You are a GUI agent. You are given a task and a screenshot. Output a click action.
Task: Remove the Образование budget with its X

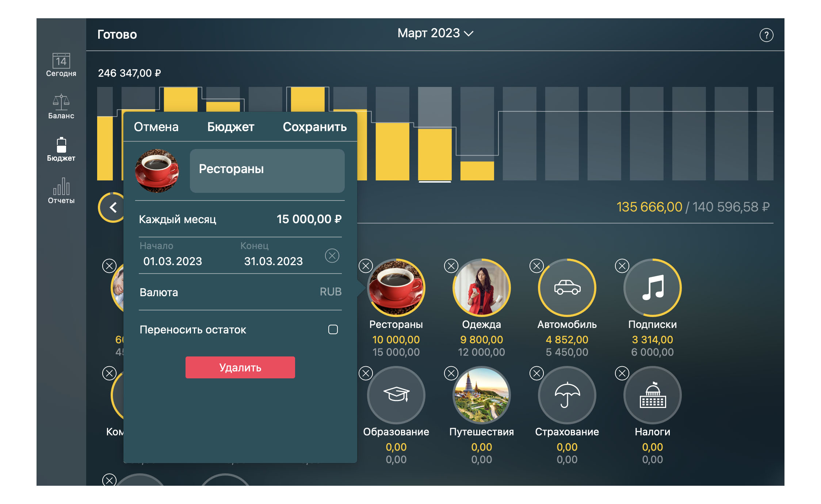tap(366, 373)
